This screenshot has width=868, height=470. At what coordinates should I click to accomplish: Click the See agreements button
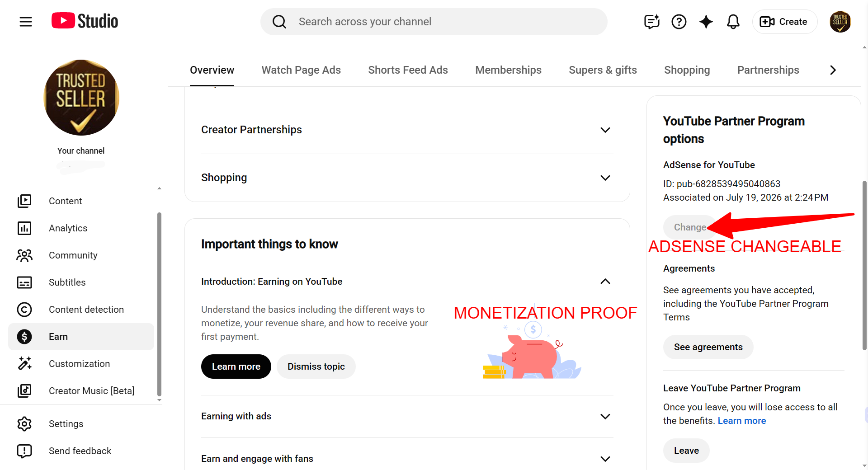(708, 347)
